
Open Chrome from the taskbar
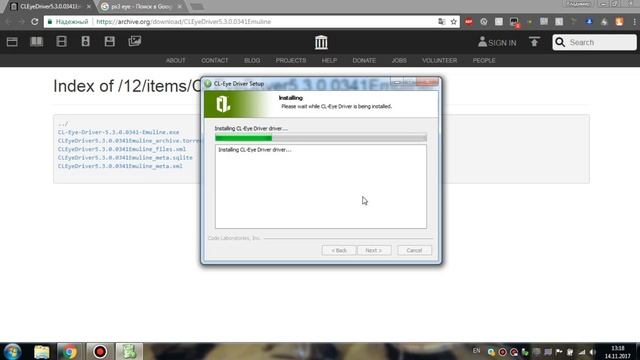70,351
